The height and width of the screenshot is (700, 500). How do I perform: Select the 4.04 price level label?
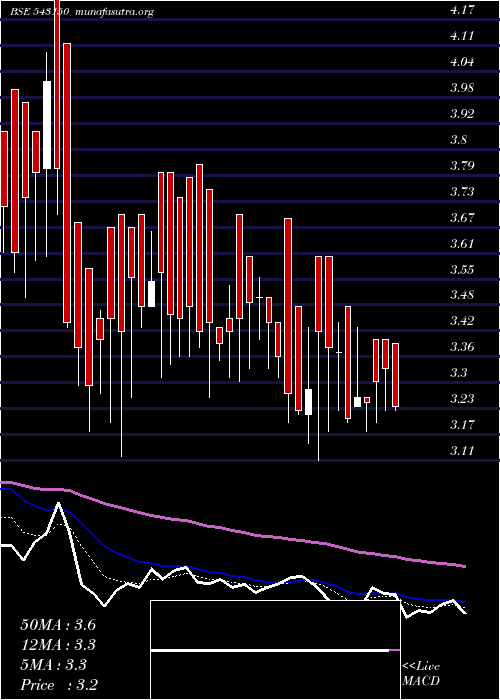point(462,62)
